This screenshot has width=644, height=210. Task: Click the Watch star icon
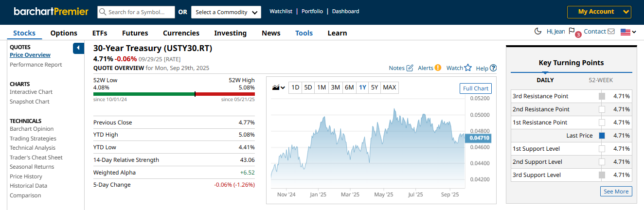click(x=468, y=68)
